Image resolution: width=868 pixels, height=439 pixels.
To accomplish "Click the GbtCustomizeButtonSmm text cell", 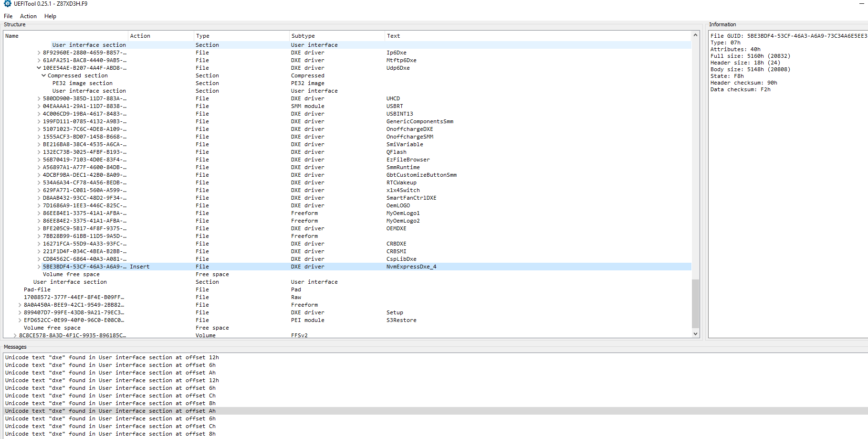I will click(421, 175).
